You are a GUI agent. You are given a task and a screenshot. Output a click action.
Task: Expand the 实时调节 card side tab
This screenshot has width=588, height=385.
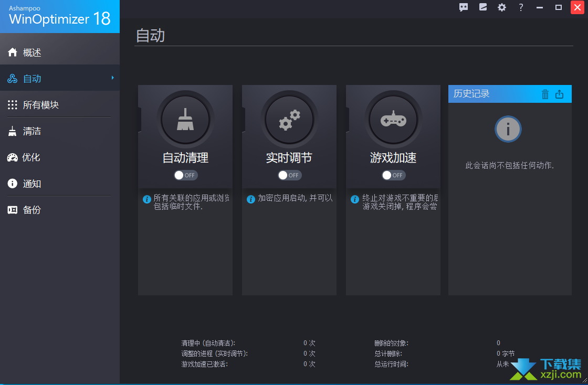244,119
